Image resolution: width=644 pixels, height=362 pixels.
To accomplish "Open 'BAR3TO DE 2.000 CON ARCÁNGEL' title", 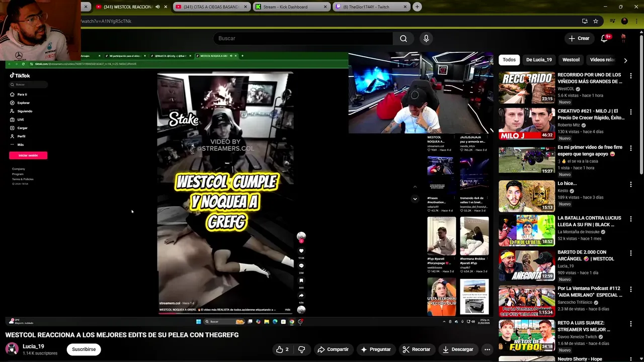I will coord(586,256).
